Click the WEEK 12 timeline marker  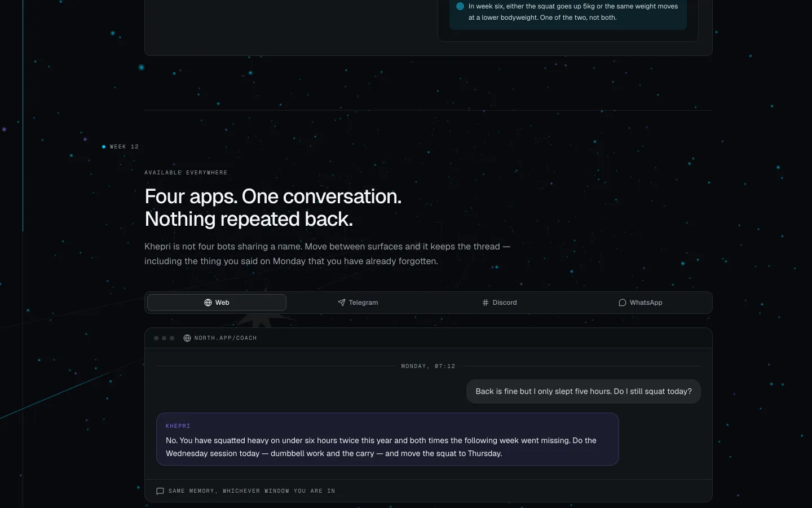click(x=120, y=147)
